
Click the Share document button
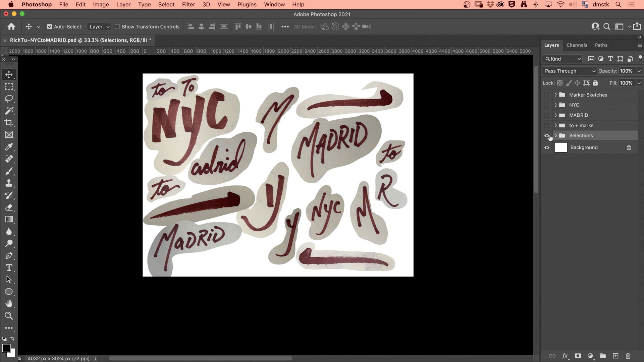coord(637,26)
